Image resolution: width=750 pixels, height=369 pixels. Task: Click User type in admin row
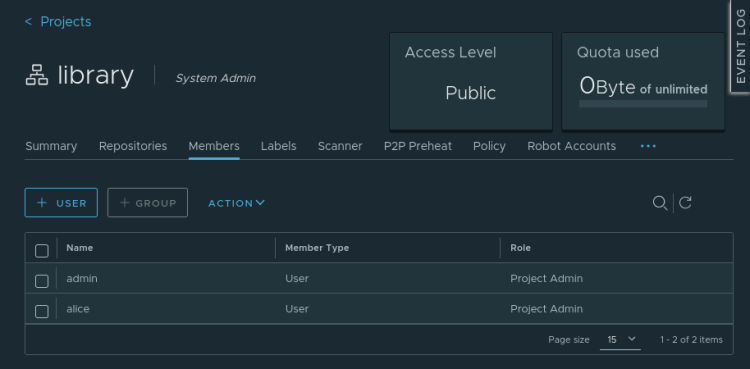(x=297, y=278)
